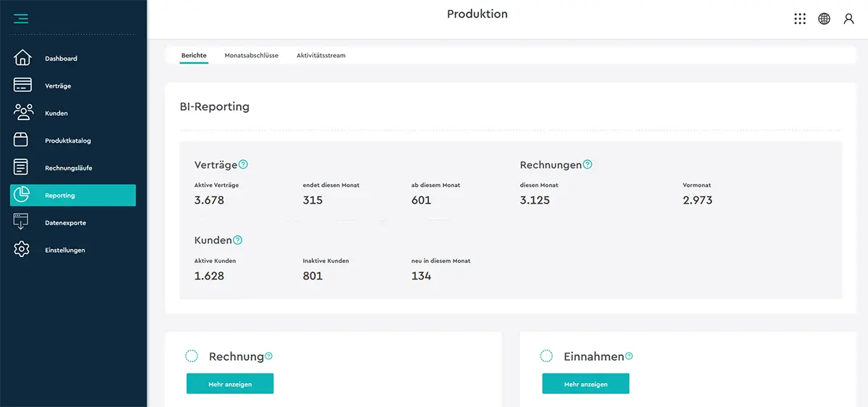This screenshot has height=407, width=868.
Task: Click the Datenexporte download icon
Action: [x=22, y=222]
